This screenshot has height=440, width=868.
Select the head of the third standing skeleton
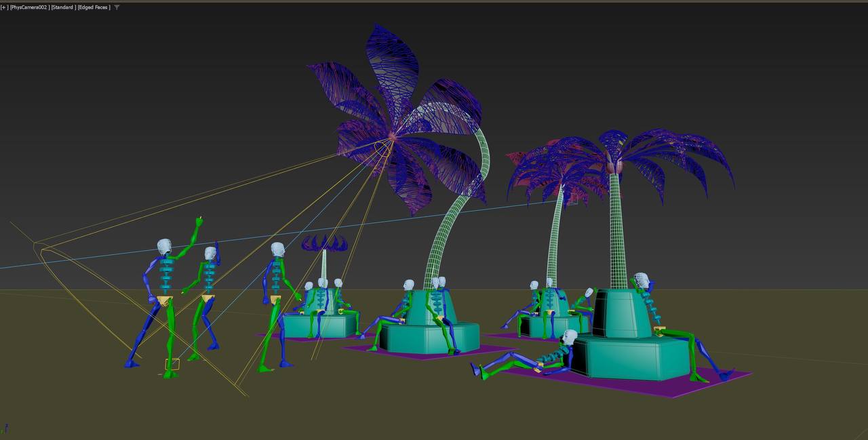(x=277, y=249)
